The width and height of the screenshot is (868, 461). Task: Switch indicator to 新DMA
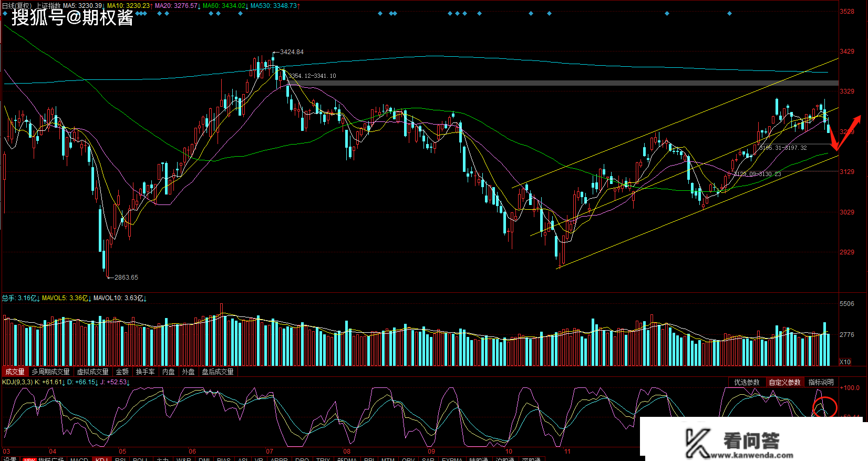tap(347, 459)
